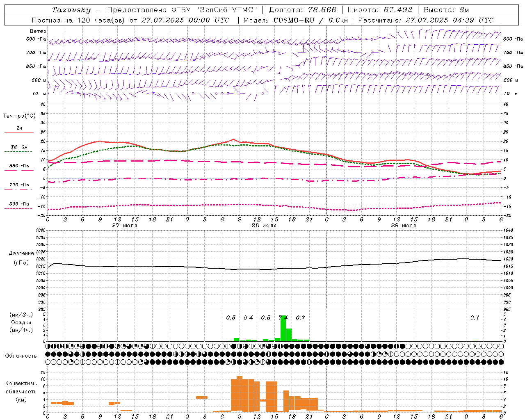Select the 'Широта: 67.492' latitude value
Screen dimensions: 525x420
tap(380, 10)
